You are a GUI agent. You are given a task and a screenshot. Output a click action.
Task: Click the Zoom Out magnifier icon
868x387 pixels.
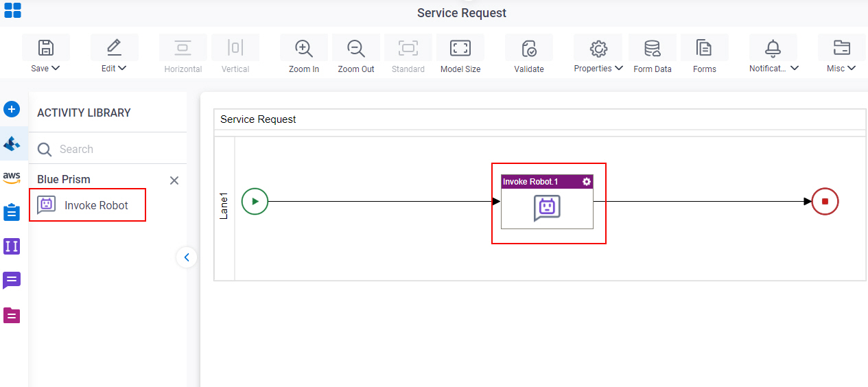click(356, 48)
